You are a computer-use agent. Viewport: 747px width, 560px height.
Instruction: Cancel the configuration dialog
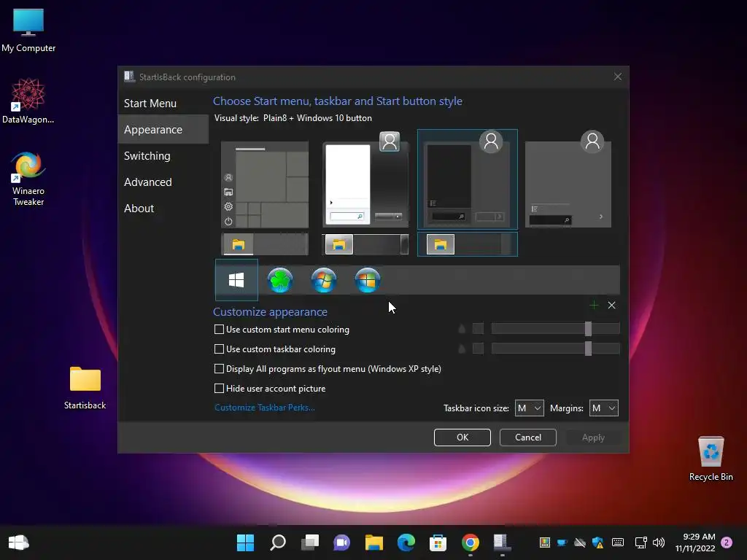click(x=528, y=437)
